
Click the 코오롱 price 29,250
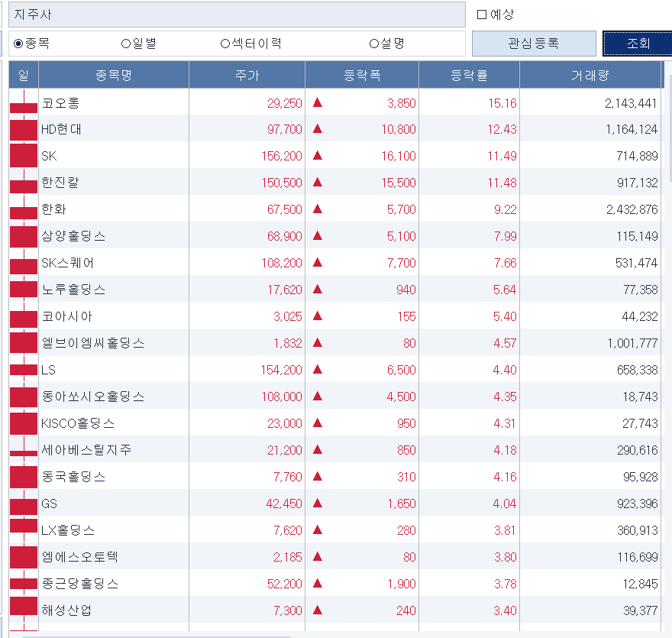[285, 103]
